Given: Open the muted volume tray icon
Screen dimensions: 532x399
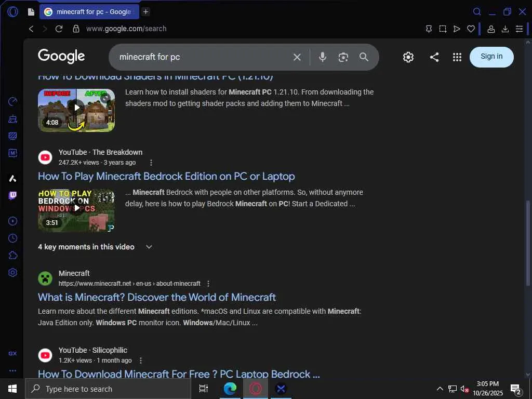Looking at the screenshot, I should 464,389.
